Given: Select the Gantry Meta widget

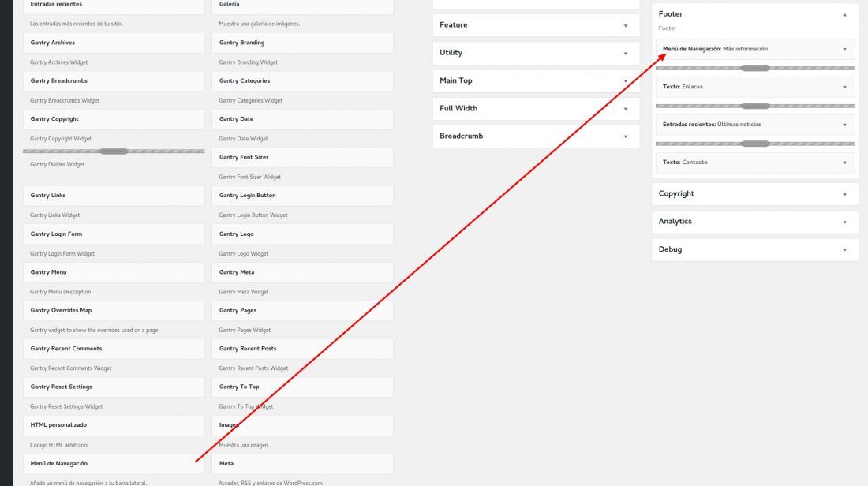Looking at the screenshot, I should (302, 273).
